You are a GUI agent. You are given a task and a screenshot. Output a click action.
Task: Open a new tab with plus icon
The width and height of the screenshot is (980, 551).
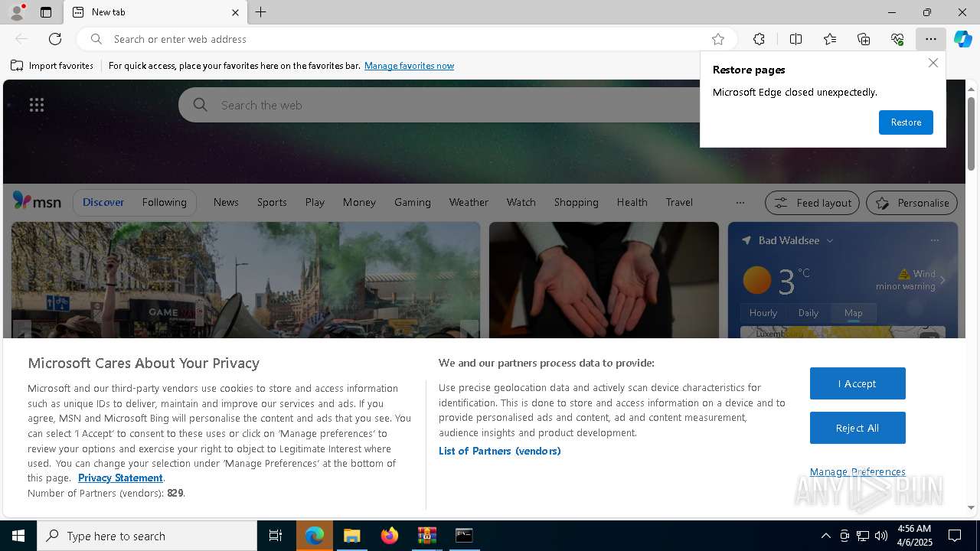coord(261,12)
